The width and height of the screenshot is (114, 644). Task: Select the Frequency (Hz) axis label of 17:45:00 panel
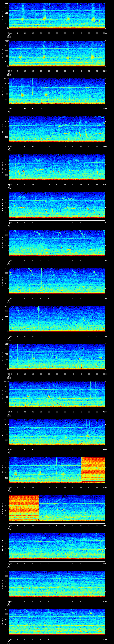coord(3,622)
